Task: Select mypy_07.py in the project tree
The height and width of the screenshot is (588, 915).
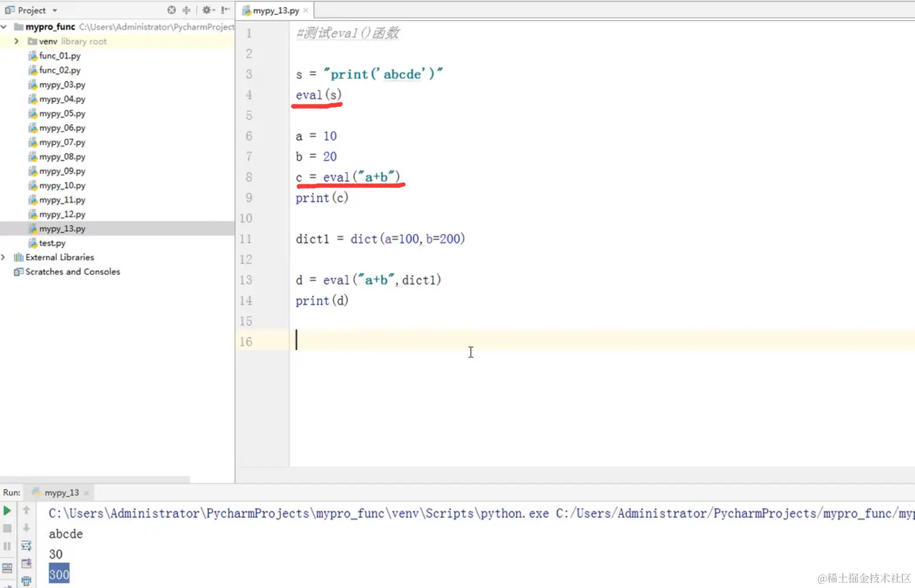Action: pyautogui.click(x=62, y=142)
